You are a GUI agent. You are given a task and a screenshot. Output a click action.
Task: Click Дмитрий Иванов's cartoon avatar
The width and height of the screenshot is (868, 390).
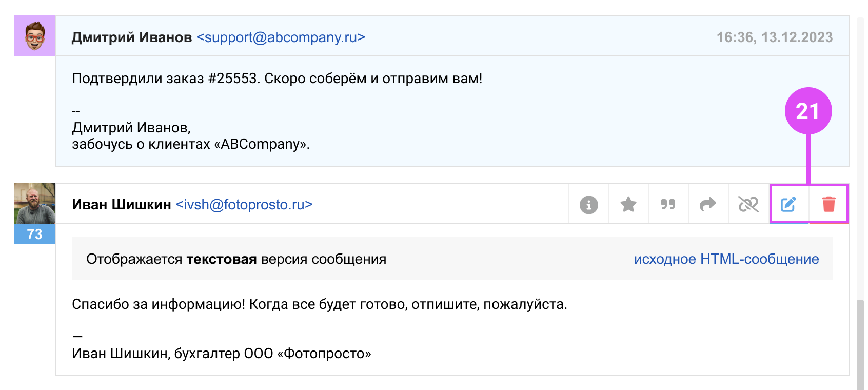click(x=35, y=36)
